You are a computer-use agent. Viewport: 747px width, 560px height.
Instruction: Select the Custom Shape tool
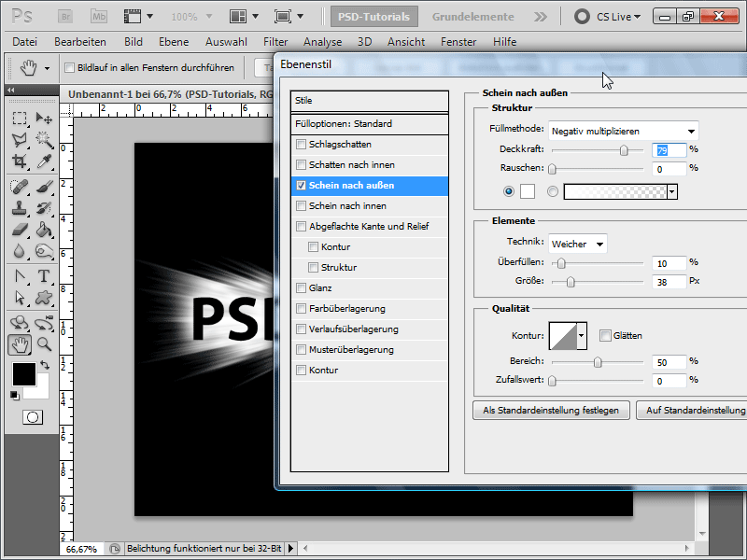[44, 298]
